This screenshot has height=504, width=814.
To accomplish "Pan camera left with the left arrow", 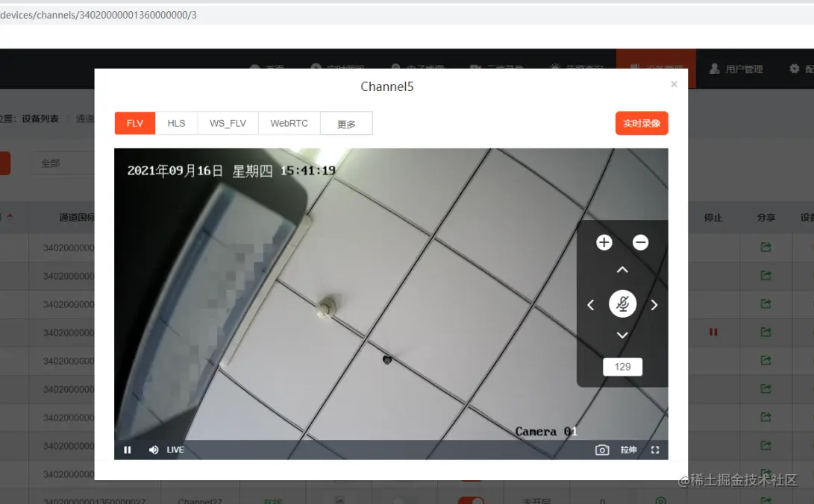I will [x=590, y=305].
